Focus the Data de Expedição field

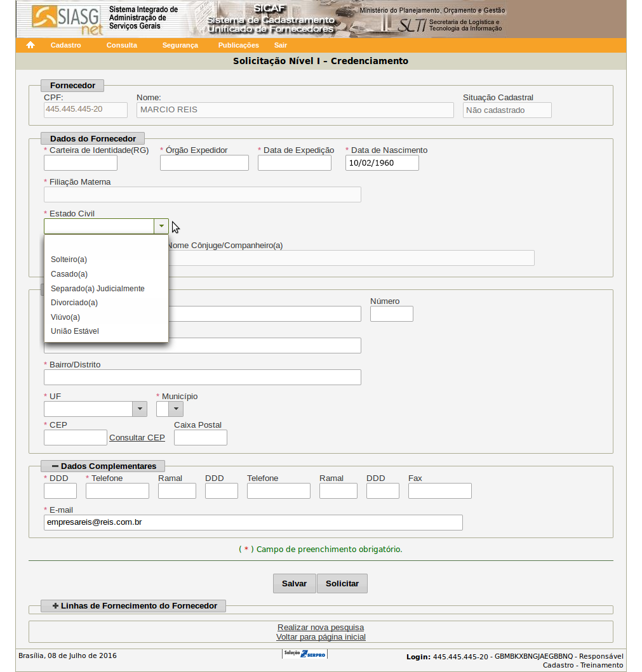point(295,163)
